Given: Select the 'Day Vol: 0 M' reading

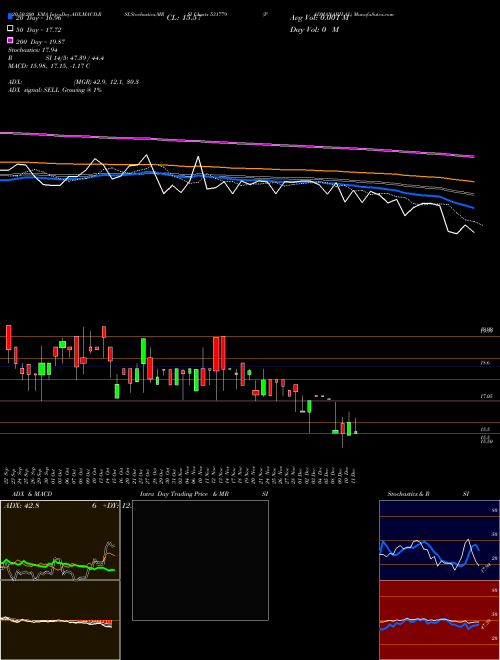Looking at the screenshot, I should [x=314, y=29].
